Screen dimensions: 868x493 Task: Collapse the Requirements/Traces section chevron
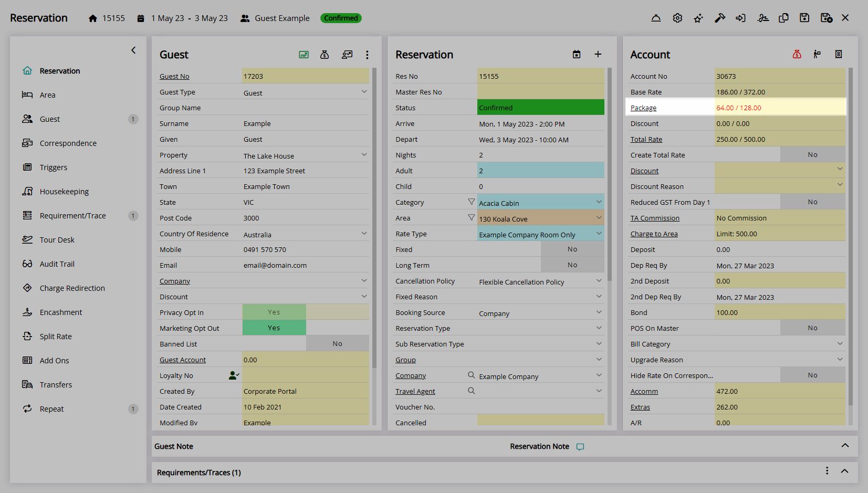[844, 471]
